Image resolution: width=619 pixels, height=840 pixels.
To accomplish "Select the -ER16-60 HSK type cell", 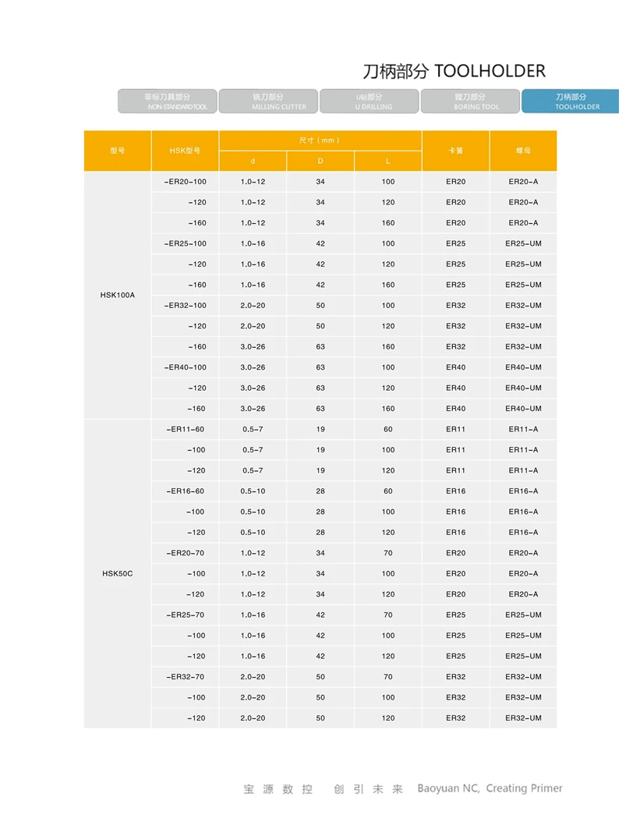I will pos(186,491).
